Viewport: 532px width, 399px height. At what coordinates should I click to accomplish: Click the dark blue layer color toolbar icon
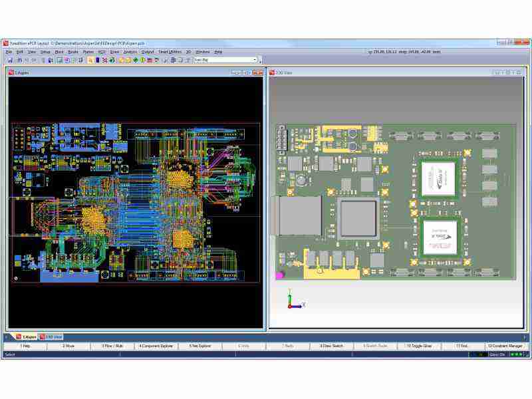point(97,60)
